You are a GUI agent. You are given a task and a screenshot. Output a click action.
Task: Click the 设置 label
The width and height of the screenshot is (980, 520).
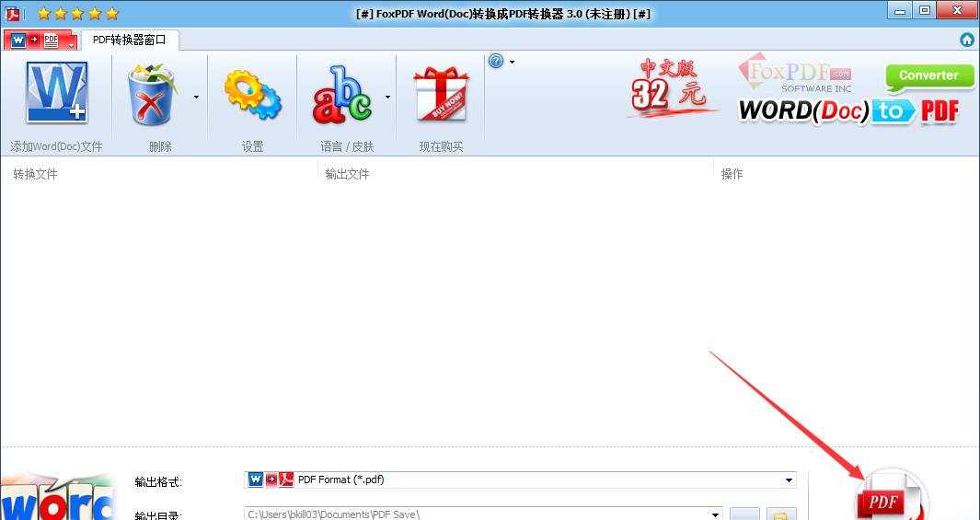pyautogui.click(x=252, y=147)
